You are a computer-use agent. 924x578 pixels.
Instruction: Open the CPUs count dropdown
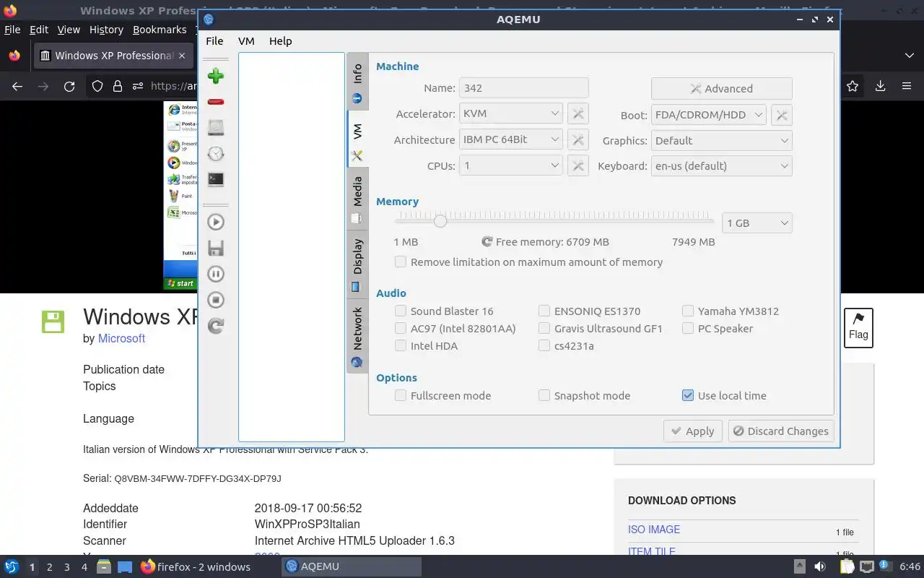(x=510, y=166)
